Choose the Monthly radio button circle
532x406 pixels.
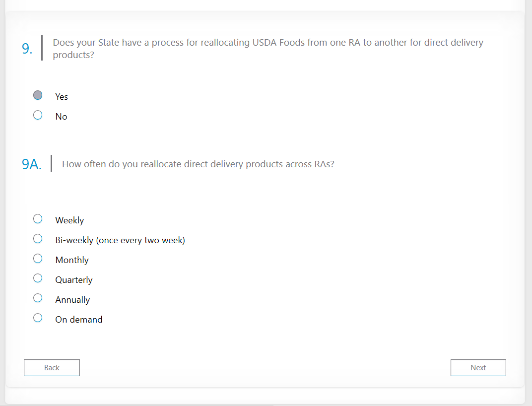click(x=38, y=259)
